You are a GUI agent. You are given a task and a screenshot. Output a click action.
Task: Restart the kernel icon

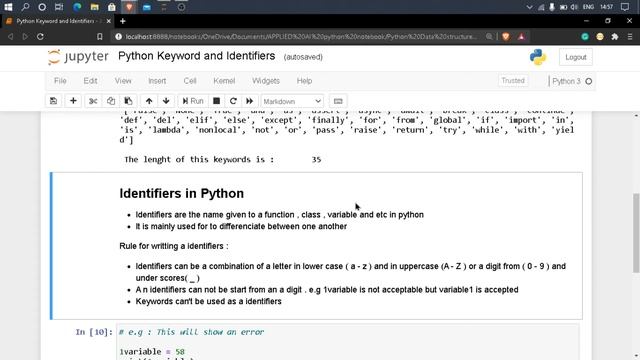(x=233, y=101)
